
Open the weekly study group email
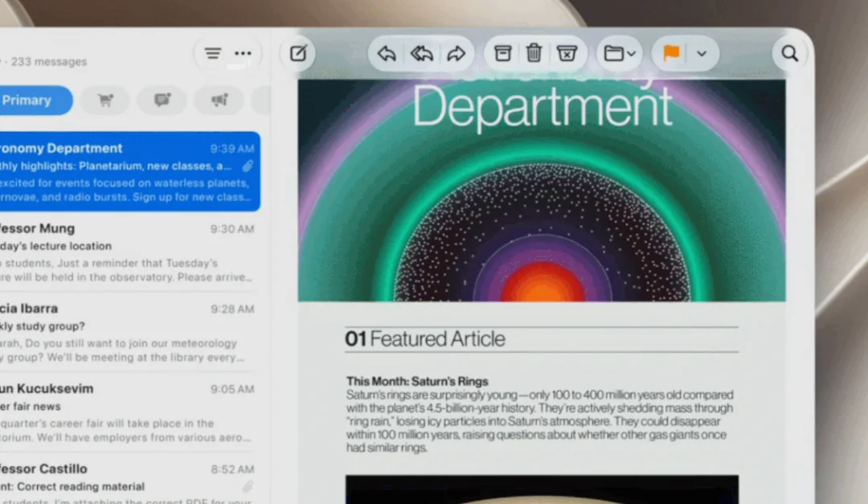pos(129,332)
